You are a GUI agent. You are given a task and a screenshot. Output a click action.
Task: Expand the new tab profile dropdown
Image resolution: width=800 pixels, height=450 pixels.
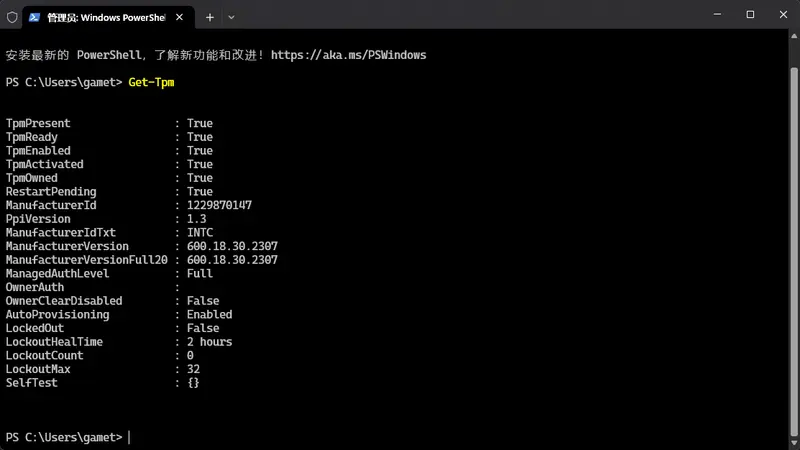pyautogui.click(x=231, y=17)
